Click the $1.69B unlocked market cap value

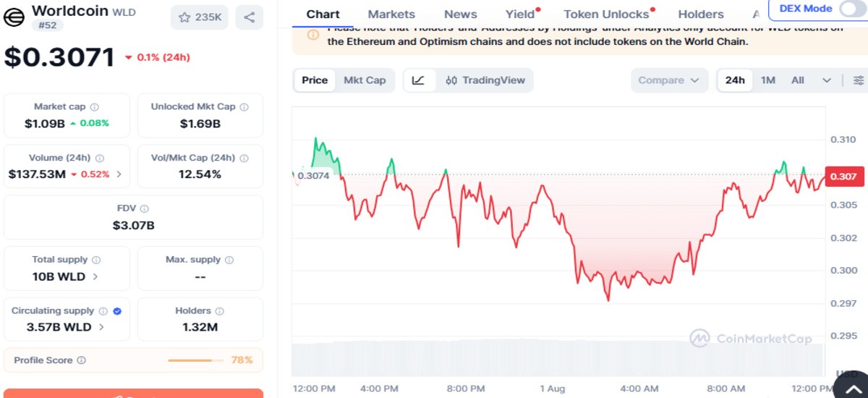(200, 124)
